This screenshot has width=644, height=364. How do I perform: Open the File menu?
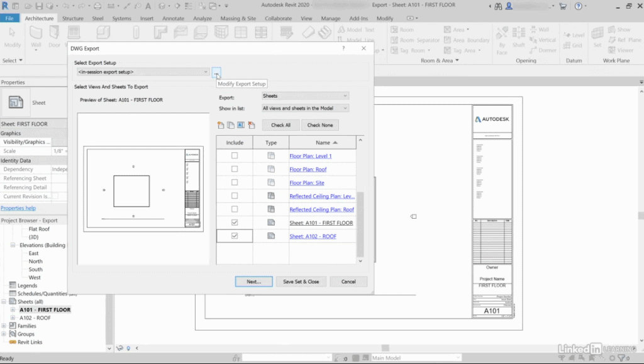11,18
